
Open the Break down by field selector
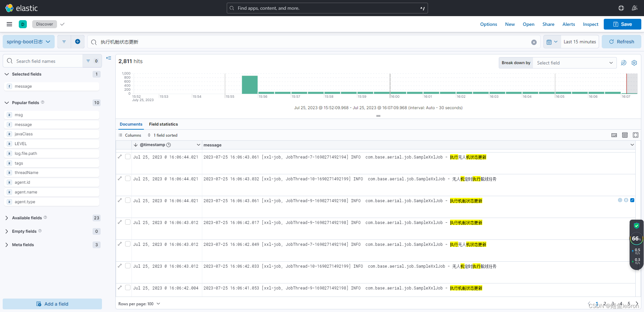[x=574, y=63]
